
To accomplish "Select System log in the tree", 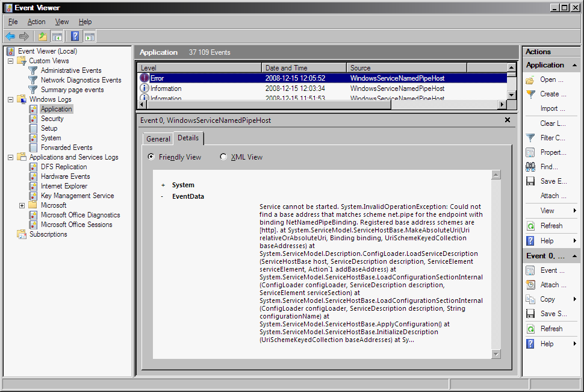I will (51, 138).
